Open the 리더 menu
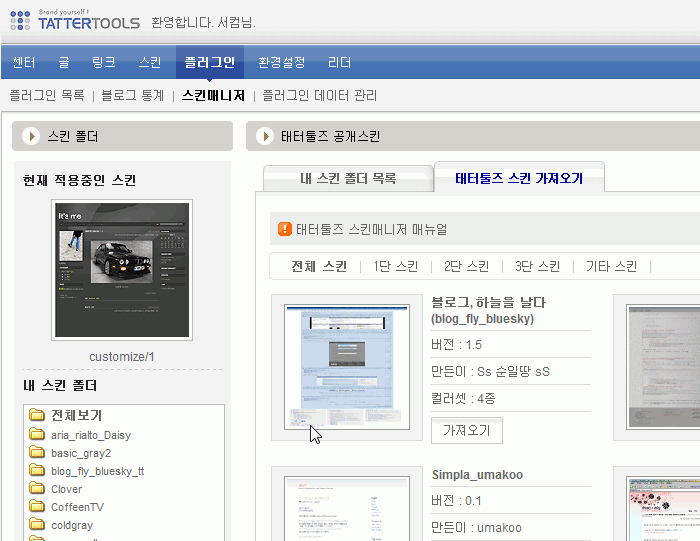 [x=339, y=62]
